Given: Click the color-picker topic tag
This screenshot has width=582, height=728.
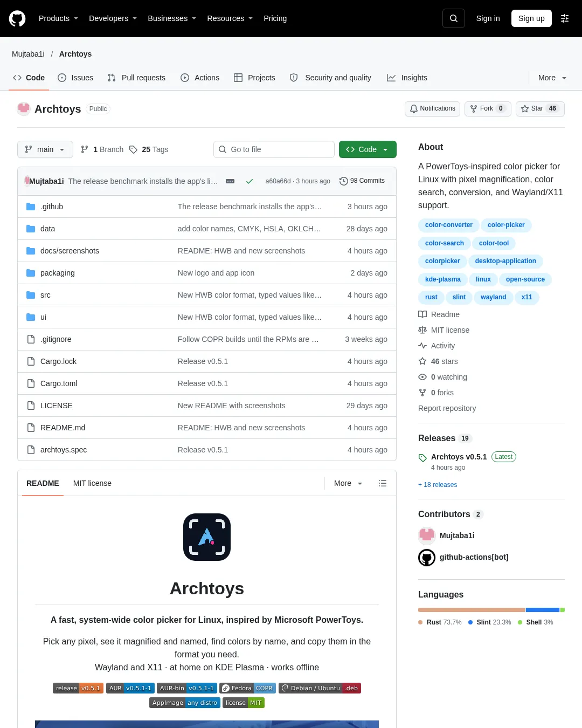Looking at the screenshot, I should (x=506, y=225).
